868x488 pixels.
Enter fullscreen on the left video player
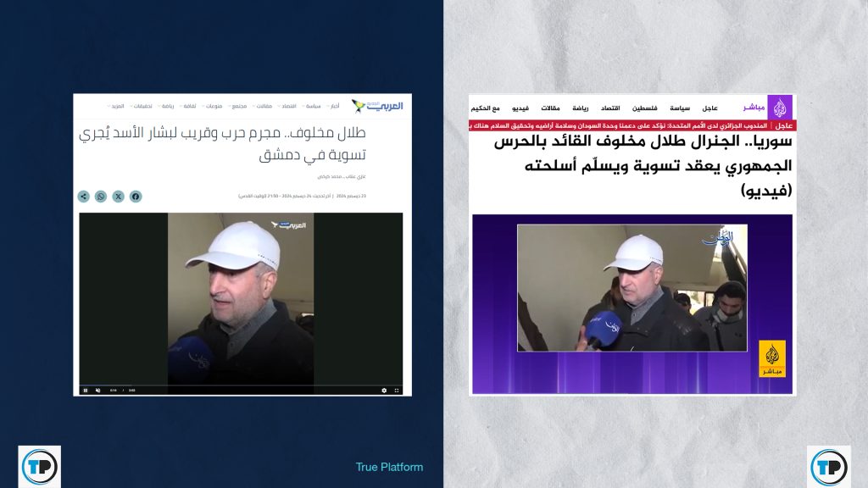point(398,390)
